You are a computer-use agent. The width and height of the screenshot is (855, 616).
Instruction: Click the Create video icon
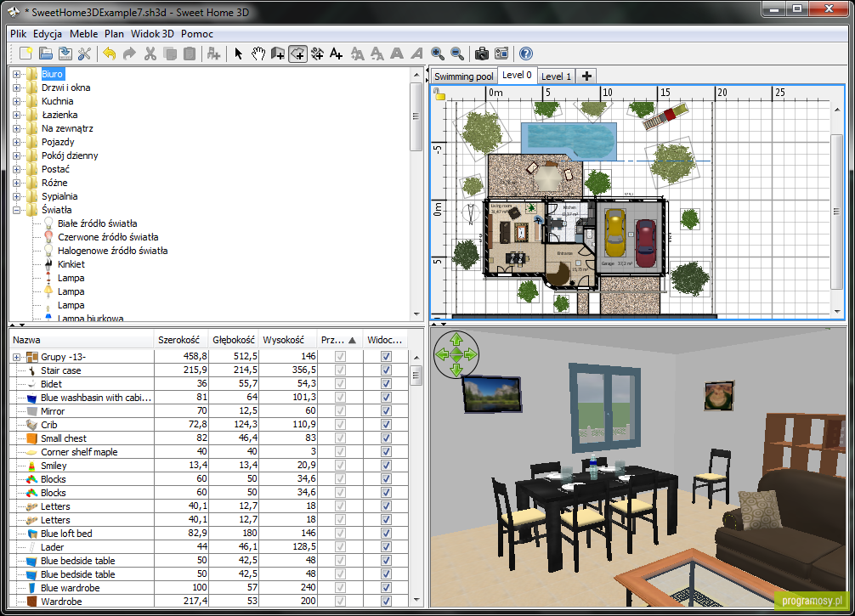coord(501,54)
